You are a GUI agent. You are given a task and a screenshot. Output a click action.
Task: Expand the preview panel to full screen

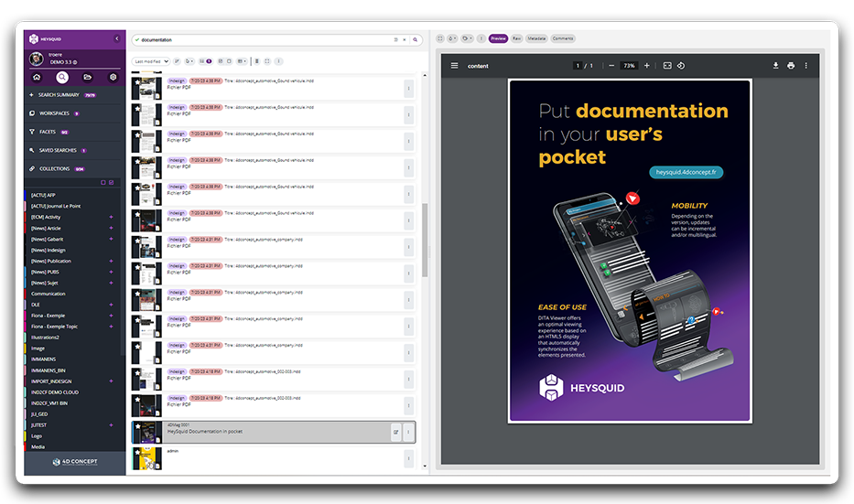(440, 38)
